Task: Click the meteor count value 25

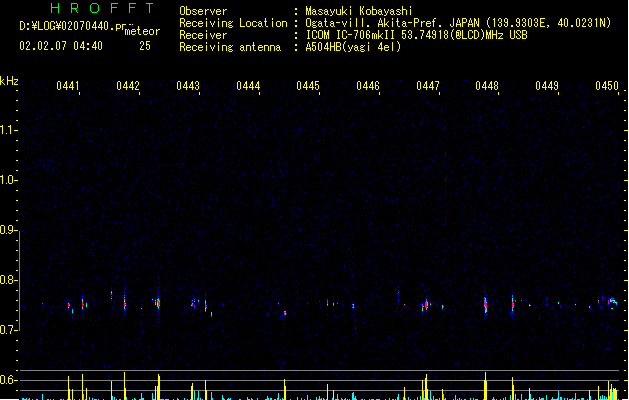Action: point(145,46)
